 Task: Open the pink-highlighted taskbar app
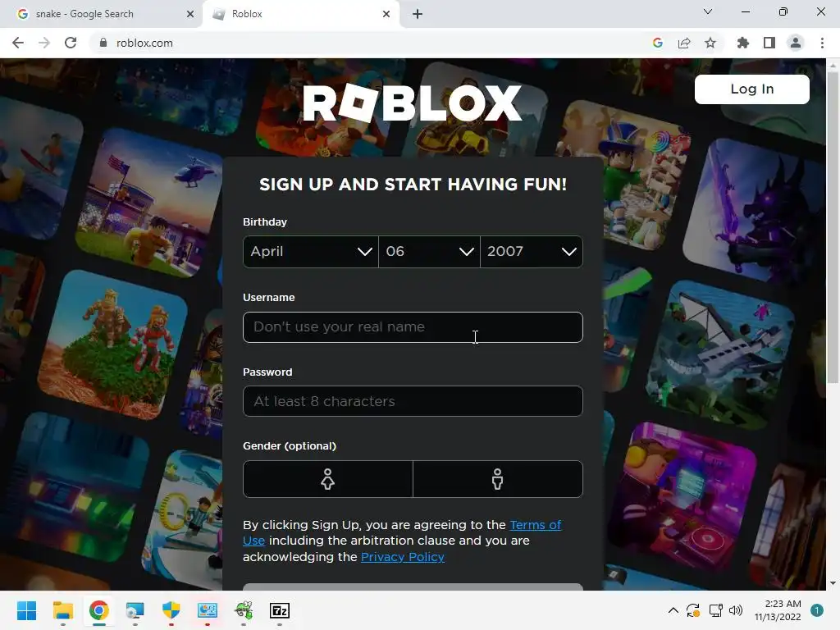208,610
